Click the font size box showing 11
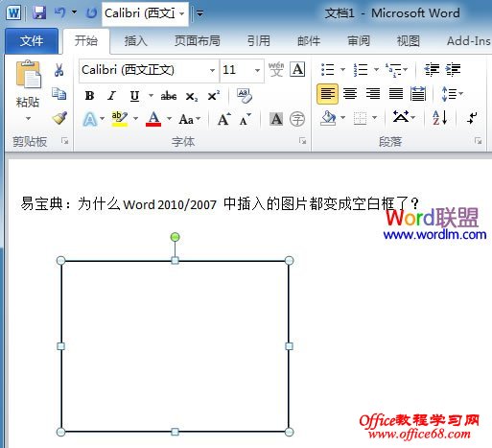Viewport: 492px width, 448px height. (x=236, y=70)
